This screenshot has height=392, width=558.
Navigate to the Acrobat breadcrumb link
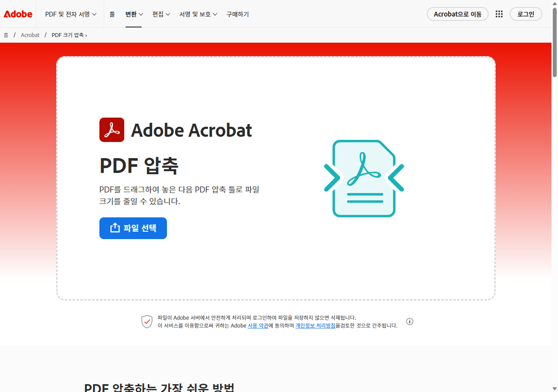(30, 35)
